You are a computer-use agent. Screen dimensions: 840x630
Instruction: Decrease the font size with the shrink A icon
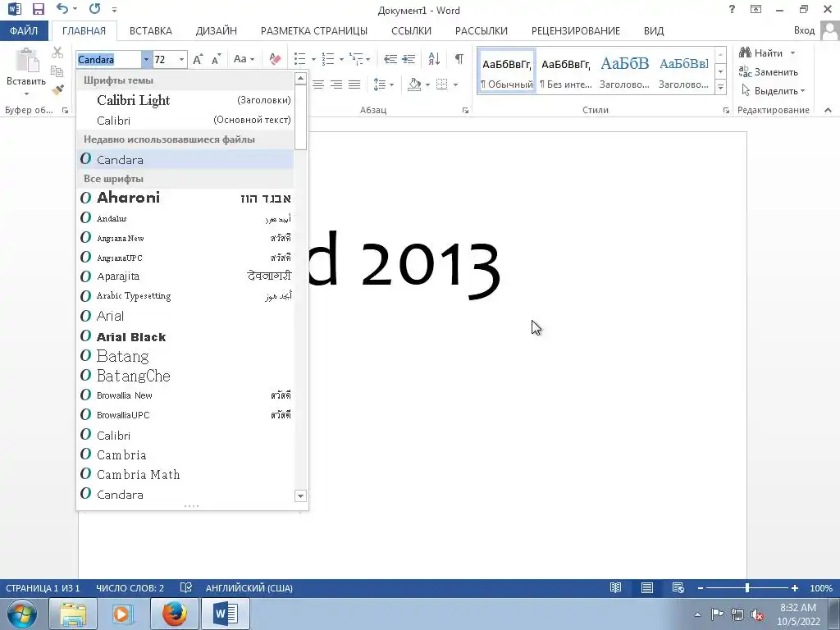point(216,59)
